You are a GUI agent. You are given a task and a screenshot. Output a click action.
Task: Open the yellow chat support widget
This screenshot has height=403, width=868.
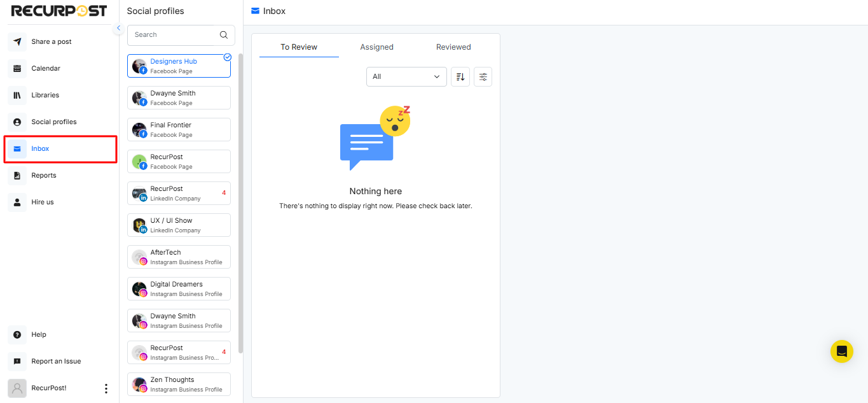point(842,351)
